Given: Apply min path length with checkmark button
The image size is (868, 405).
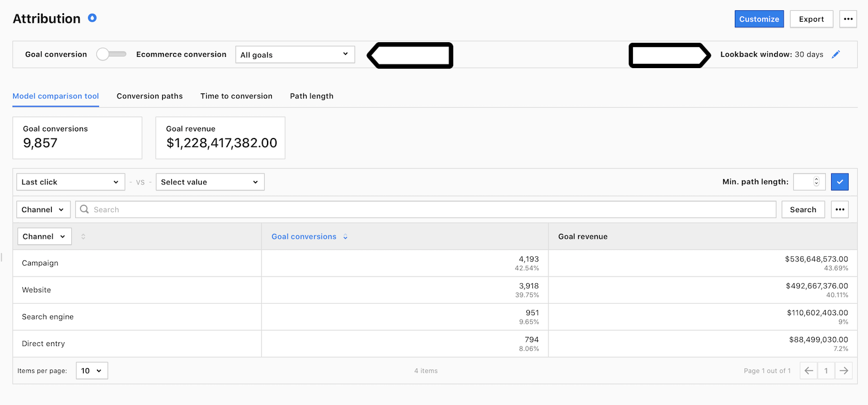Looking at the screenshot, I should [x=840, y=181].
